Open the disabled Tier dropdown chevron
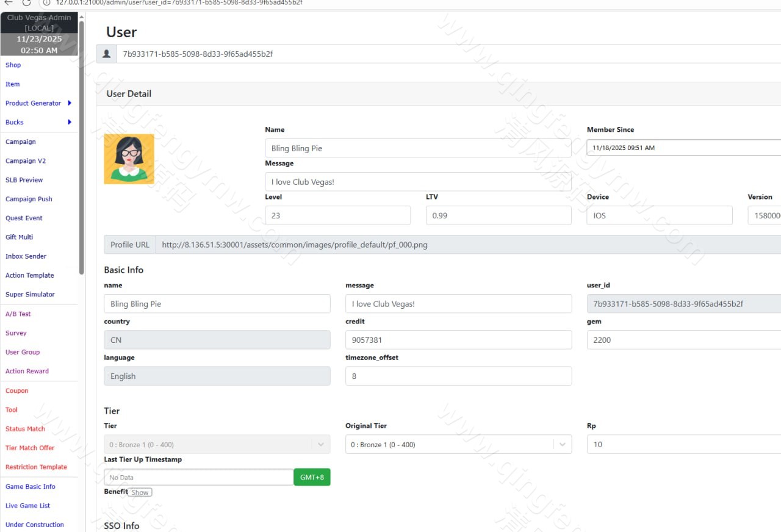781x532 pixels. [x=321, y=445]
